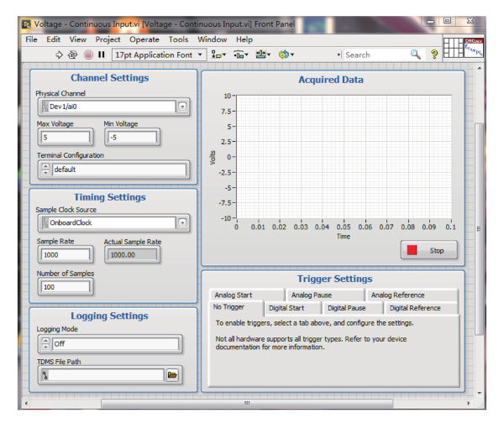Open the View menu

[x=78, y=39]
